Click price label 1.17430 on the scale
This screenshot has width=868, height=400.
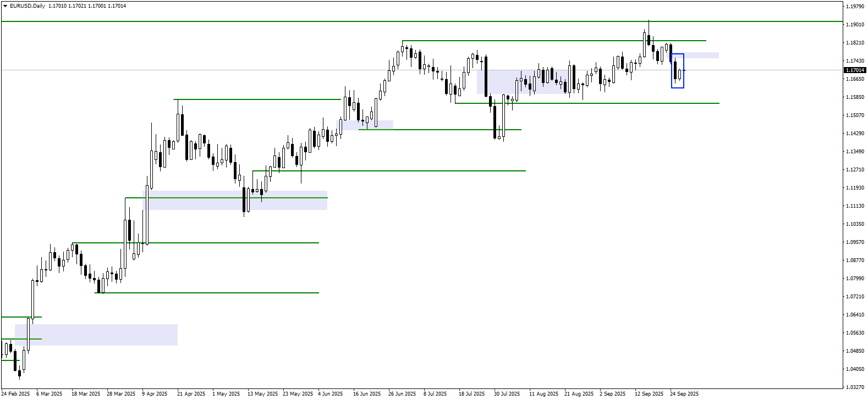click(855, 61)
